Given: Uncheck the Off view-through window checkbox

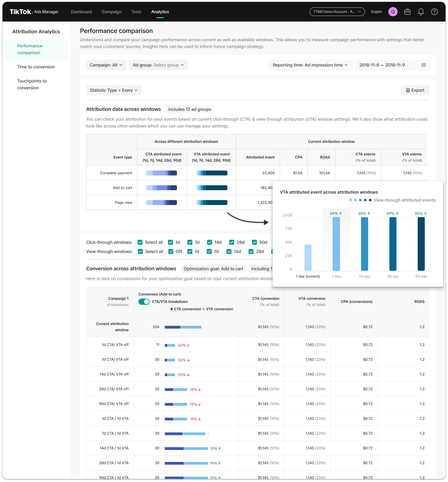Looking at the screenshot, I should (x=171, y=251).
